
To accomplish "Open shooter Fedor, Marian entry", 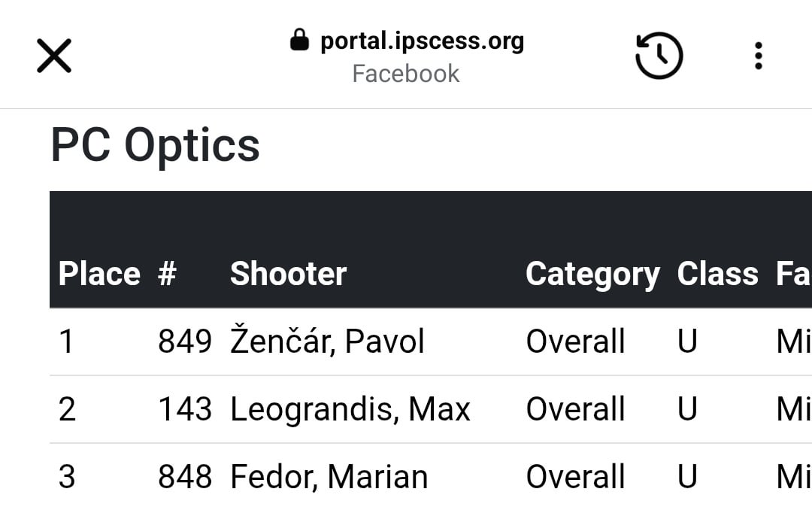I will (x=329, y=476).
